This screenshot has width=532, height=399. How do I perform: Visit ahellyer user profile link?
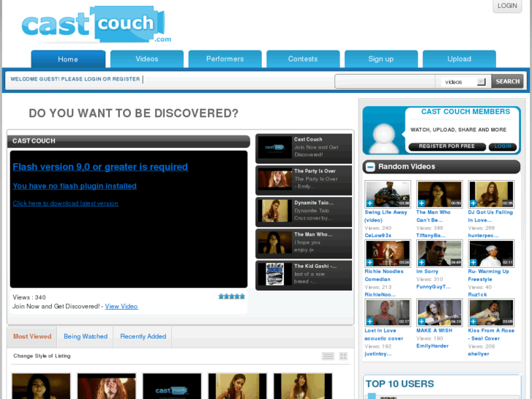tap(479, 354)
